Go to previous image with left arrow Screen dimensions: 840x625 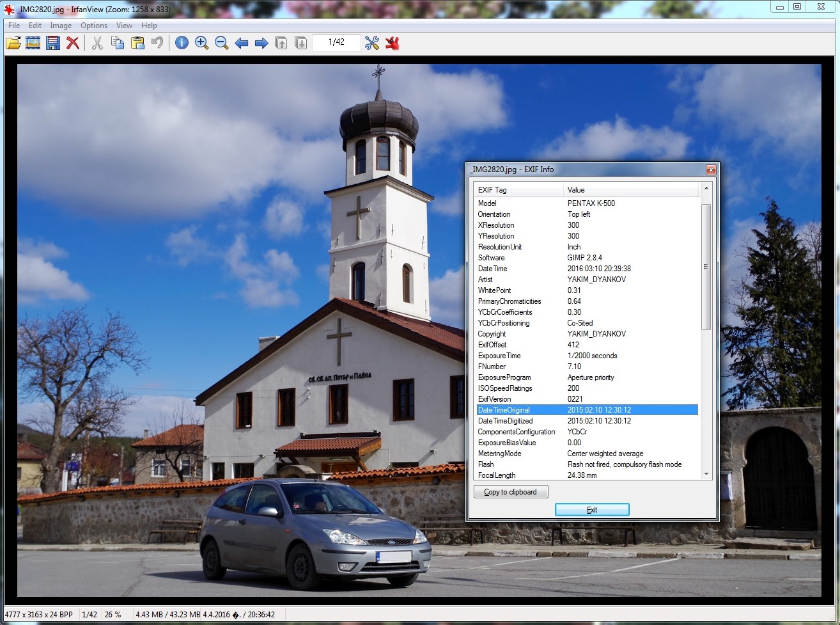click(242, 43)
